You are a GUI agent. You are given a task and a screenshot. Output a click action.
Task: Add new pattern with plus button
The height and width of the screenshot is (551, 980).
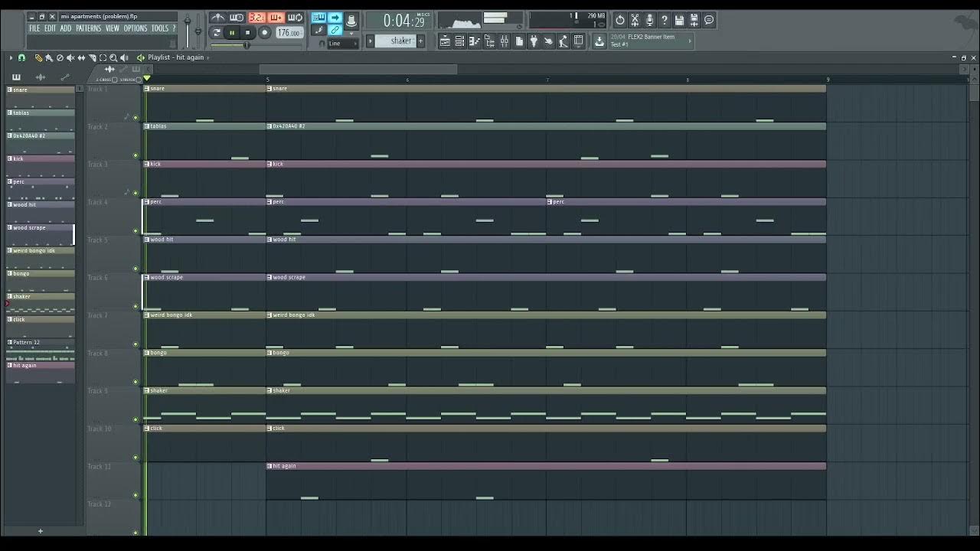[x=420, y=41]
